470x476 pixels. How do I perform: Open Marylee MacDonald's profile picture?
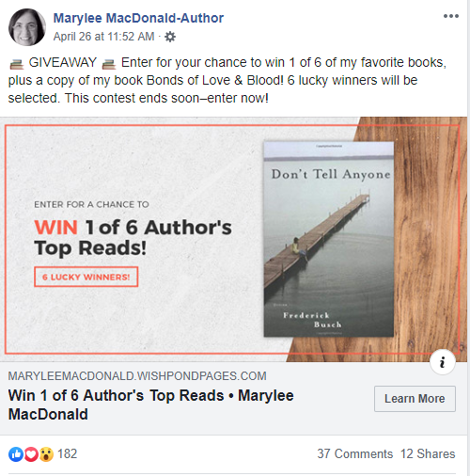(x=27, y=27)
